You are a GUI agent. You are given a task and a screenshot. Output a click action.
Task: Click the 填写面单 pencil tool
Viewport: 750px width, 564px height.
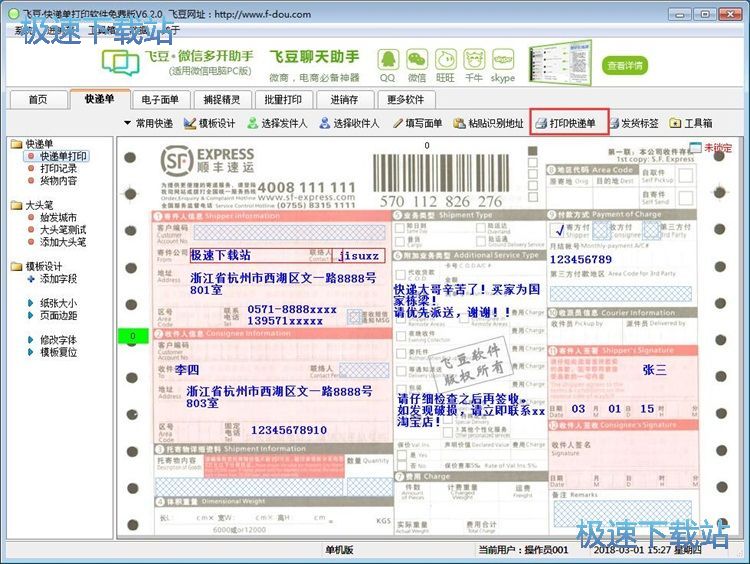[x=418, y=123]
